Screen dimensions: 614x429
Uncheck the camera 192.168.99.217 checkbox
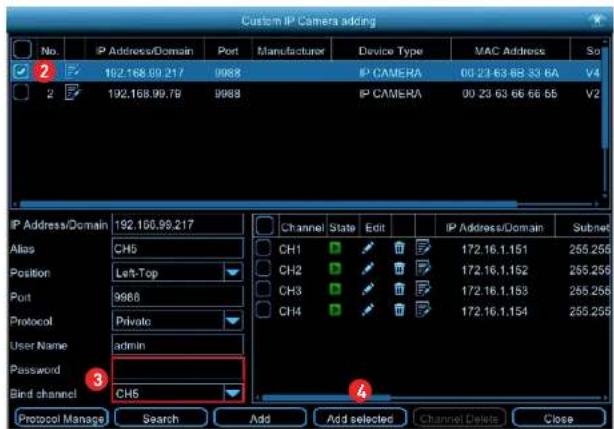point(20,71)
